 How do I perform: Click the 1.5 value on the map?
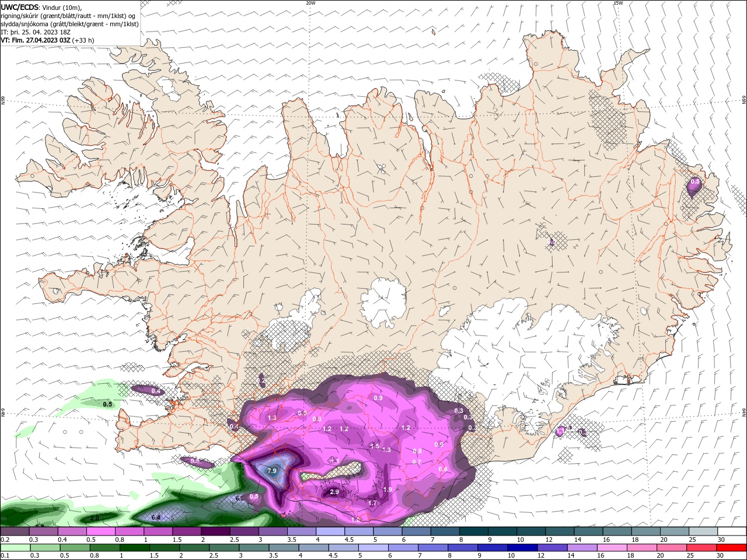[x=375, y=446]
